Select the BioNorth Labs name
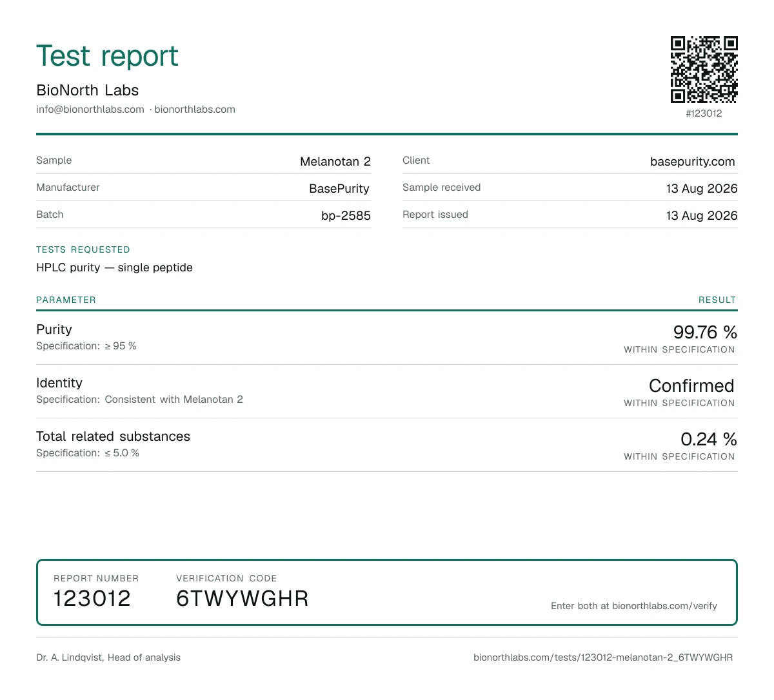The image size is (774, 700). (x=88, y=90)
